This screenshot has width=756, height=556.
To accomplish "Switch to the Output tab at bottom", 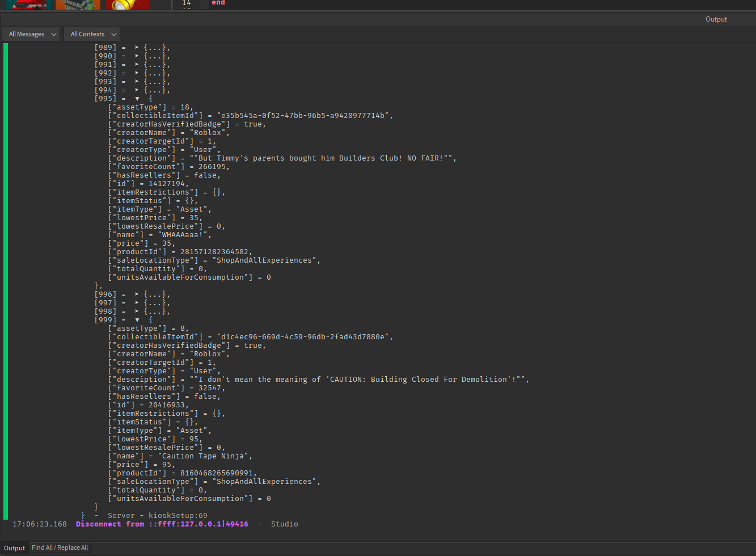I will 14,548.
